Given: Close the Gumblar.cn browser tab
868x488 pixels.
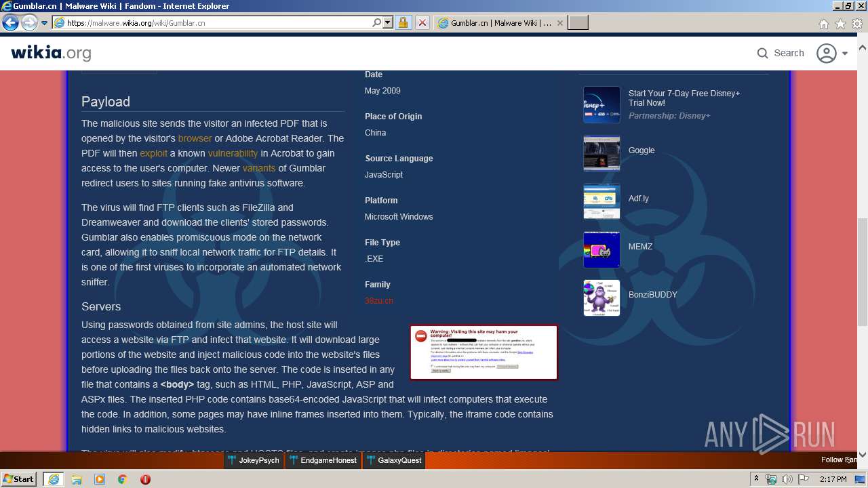Looking at the screenshot, I should coord(560,23).
